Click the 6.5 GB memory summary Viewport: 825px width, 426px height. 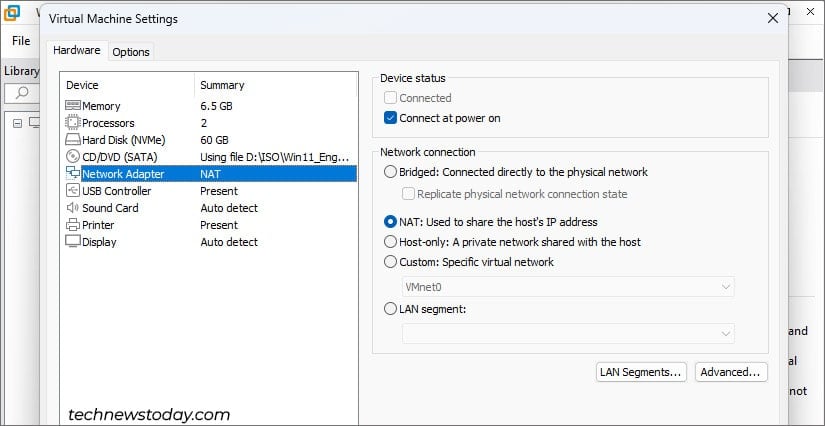pos(216,106)
